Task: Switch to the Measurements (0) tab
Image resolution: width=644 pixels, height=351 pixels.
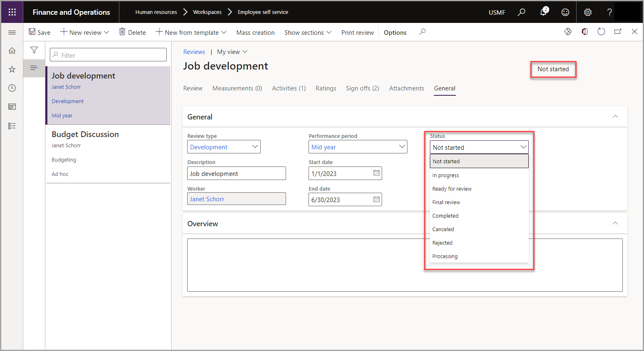Action: (237, 88)
